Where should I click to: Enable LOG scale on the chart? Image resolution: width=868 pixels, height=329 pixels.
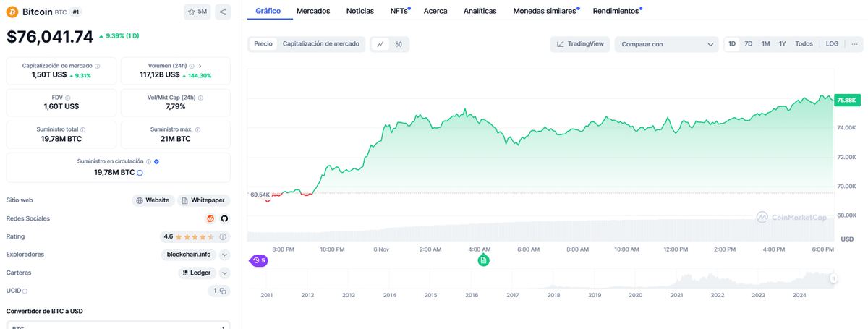pos(832,44)
